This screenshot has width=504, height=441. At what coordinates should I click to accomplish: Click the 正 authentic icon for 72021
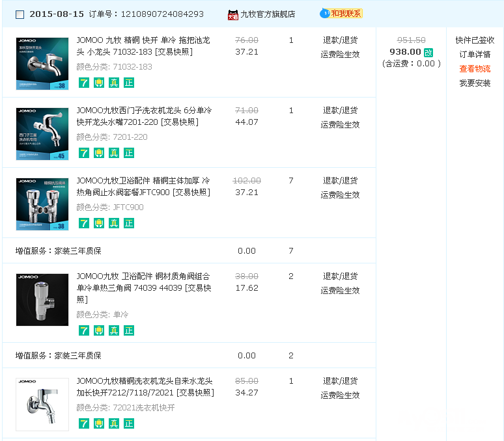pos(129,423)
